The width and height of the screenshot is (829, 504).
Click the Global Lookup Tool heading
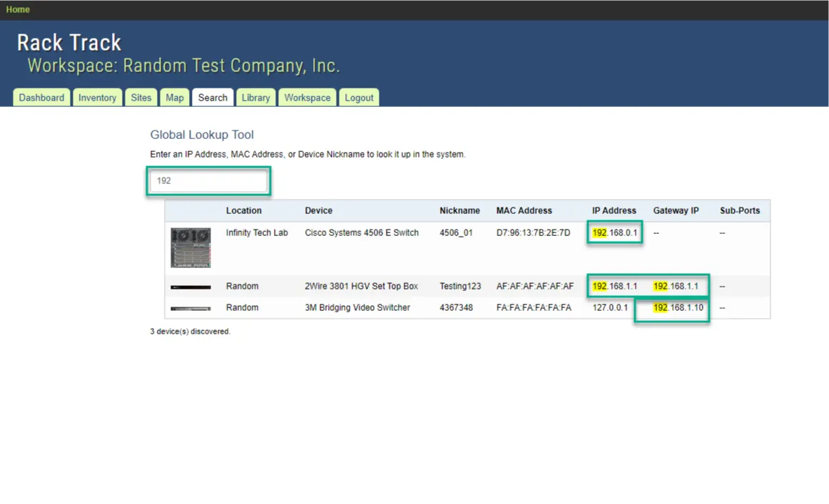202,135
